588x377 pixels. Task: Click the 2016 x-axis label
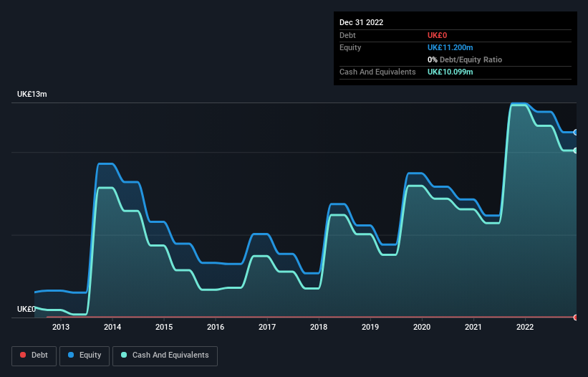click(216, 327)
